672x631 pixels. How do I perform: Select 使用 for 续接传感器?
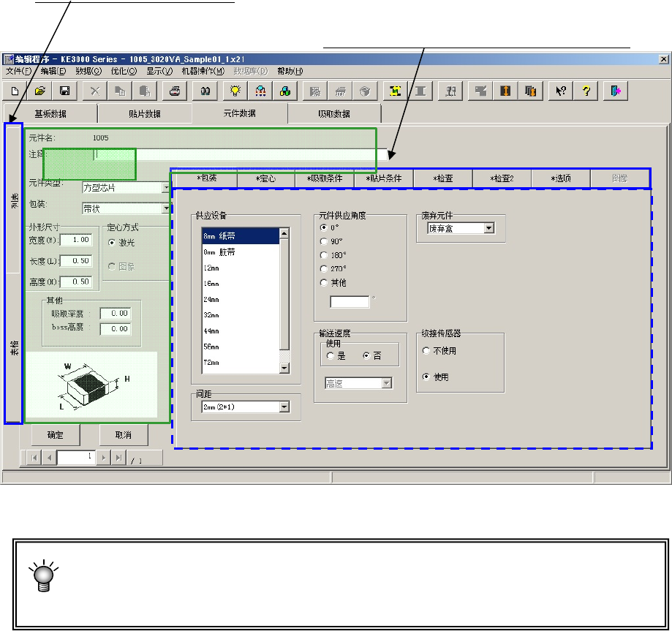(x=426, y=377)
